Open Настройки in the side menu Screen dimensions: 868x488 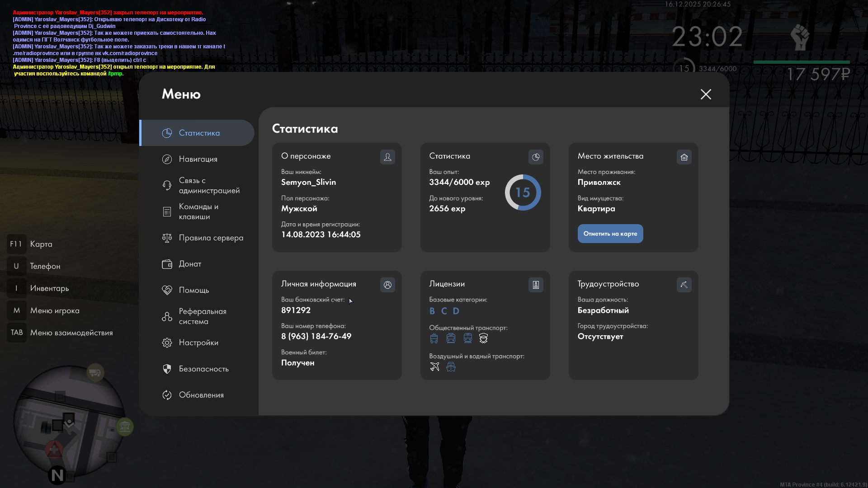pyautogui.click(x=198, y=343)
